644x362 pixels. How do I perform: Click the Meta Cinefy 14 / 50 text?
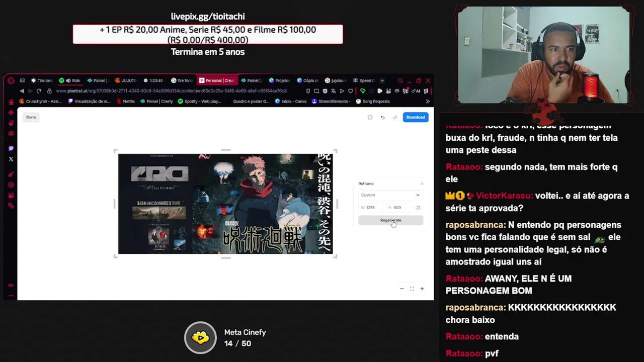click(245, 338)
